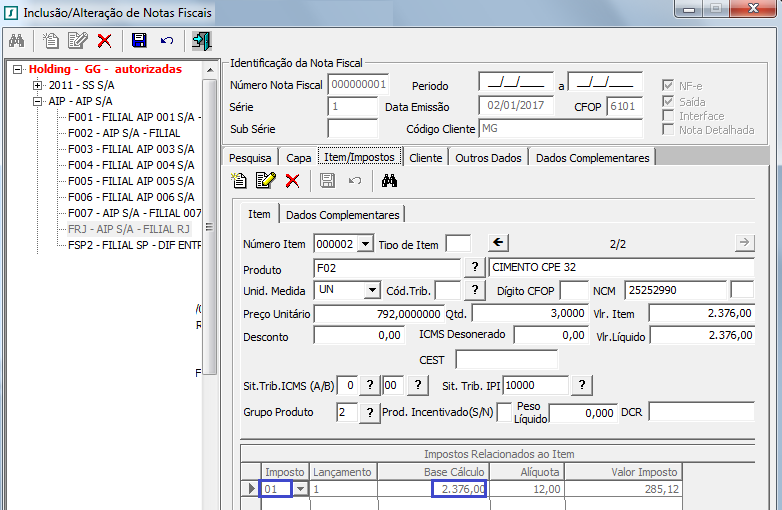Collapse the AIP - AIP S/A tree node
The height and width of the screenshot is (510, 782).
click(x=38, y=101)
